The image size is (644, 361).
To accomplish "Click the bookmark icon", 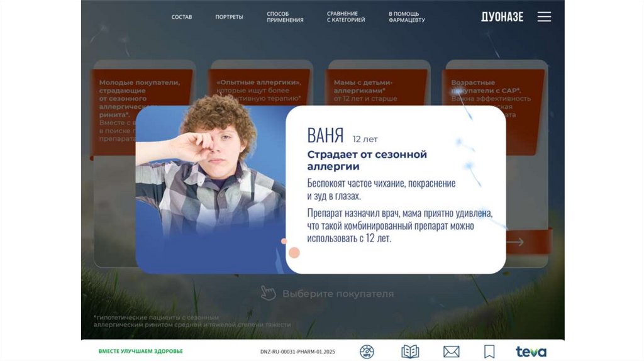I will 489,352.
